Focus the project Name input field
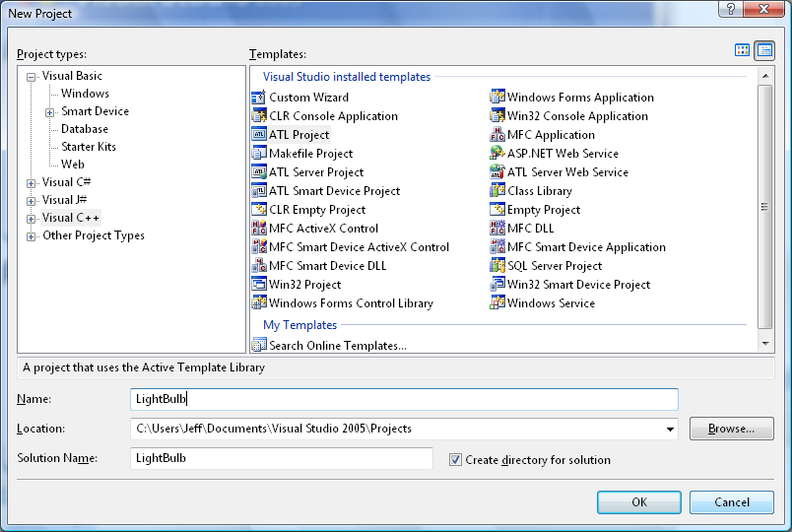The height and width of the screenshot is (532, 792). [x=404, y=399]
